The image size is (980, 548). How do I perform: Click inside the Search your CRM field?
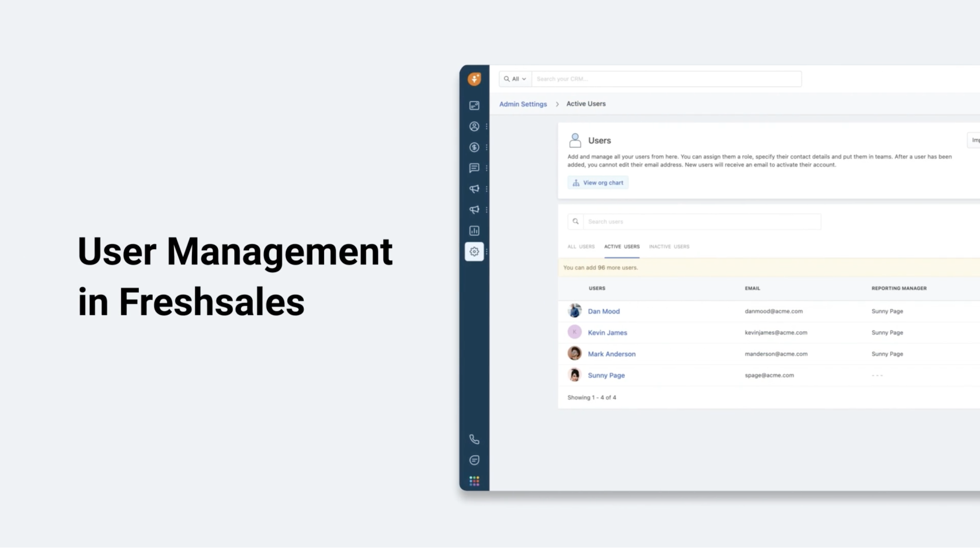(x=658, y=79)
